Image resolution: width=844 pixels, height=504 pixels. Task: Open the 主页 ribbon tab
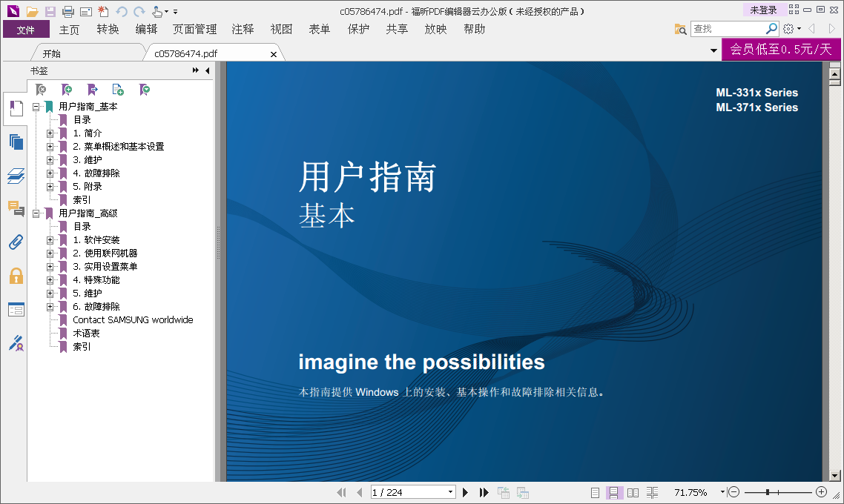coord(69,30)
